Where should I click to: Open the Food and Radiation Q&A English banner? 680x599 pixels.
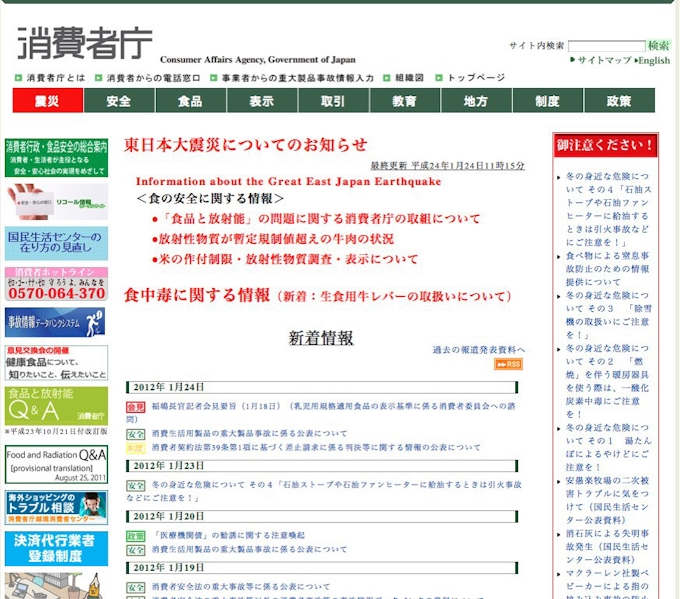56,464
